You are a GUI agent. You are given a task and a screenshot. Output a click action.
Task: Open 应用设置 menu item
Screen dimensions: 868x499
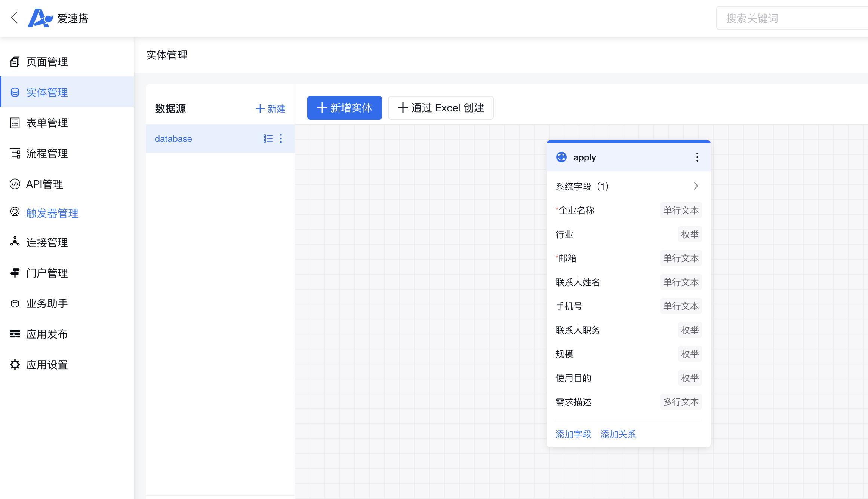pos(67,365)
